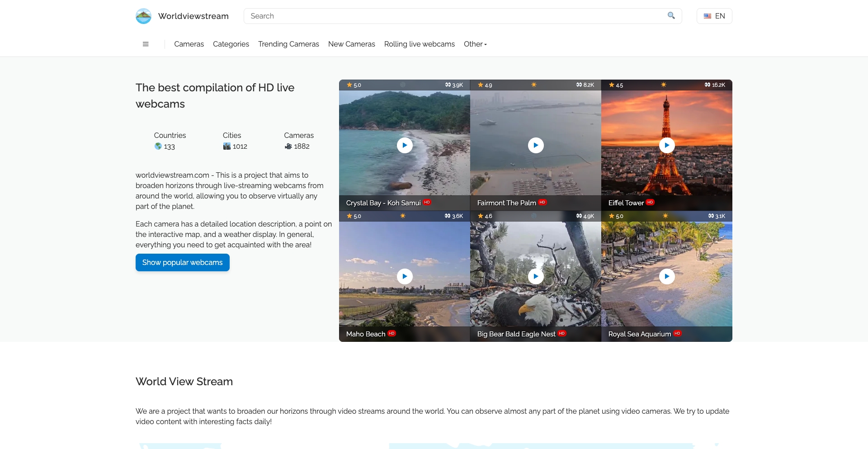Click the weather sun icon on Fairmont The Palm
868x449 pixels.
click(x=534, y=85)
